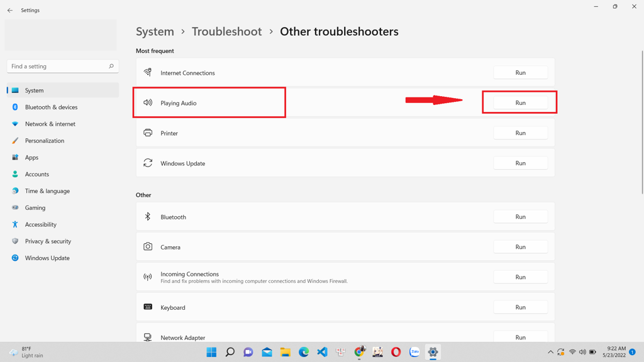Go back using the Settings back arrow

pyautogui.click(x=10, y=10)
